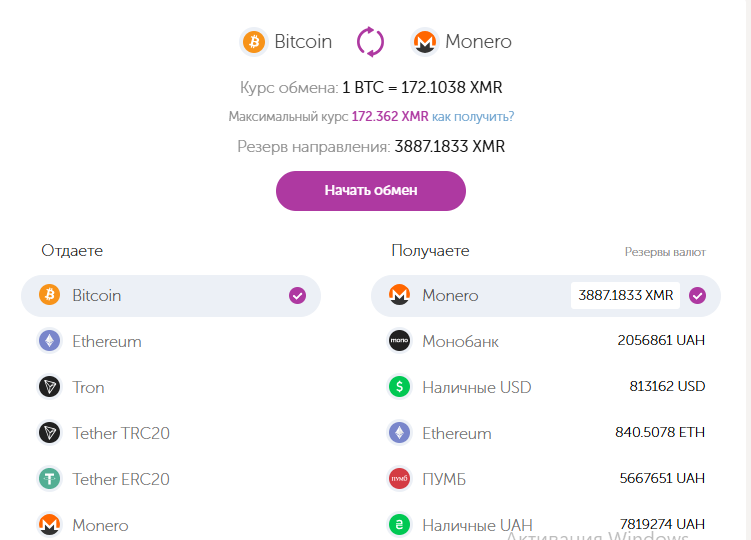Choose the Tether TRC20 icon
Image resolution: width=751 pixels, height=540 pixels.
click(x=49, y=433)
